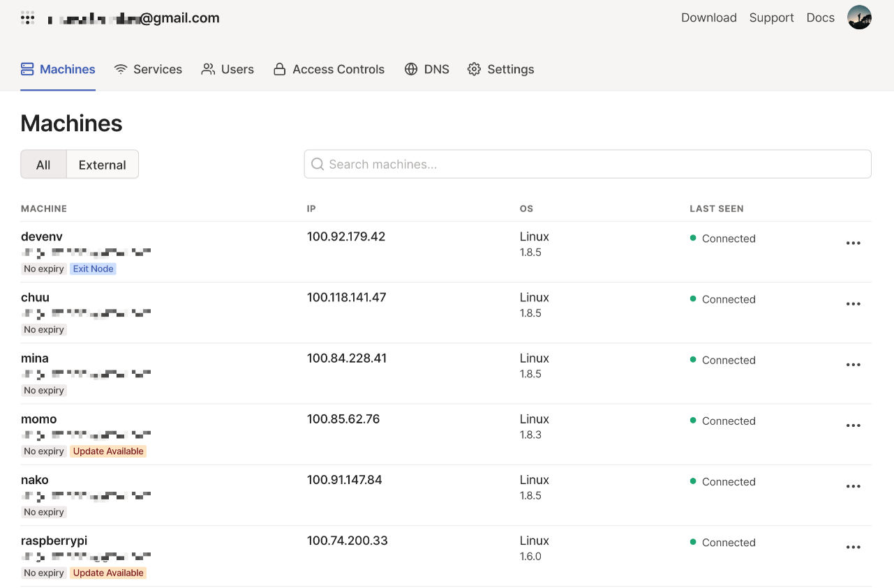
Task: Open the Machines tab
Action: coord(58,69)
